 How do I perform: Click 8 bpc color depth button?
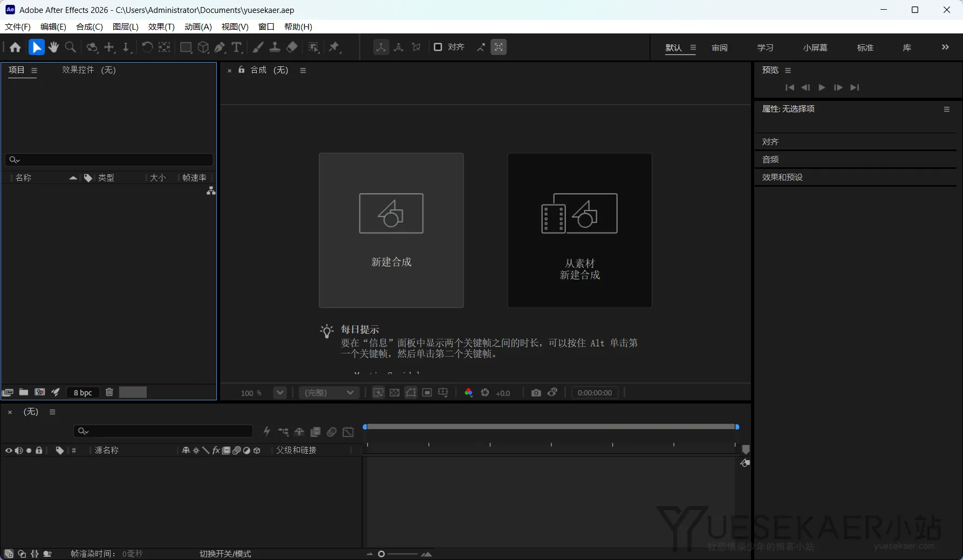pyautogui.click(x=83, y=393)
